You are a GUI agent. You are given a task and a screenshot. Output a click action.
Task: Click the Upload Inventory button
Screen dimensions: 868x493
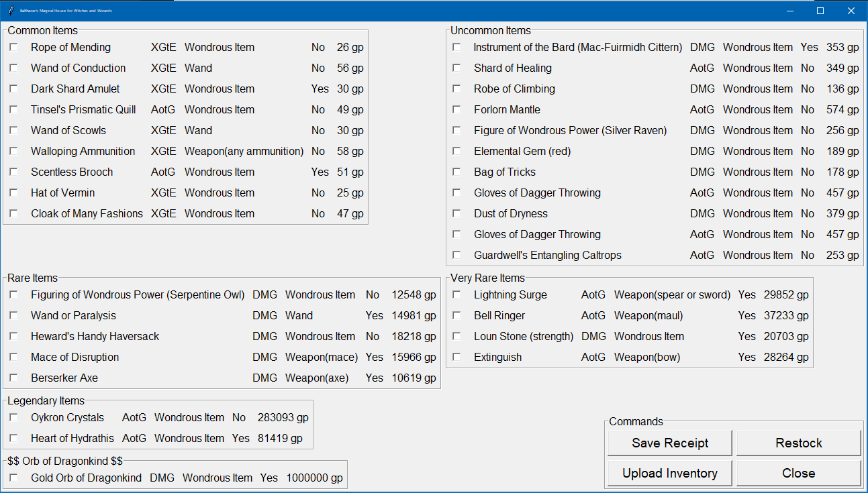(670, 474)
